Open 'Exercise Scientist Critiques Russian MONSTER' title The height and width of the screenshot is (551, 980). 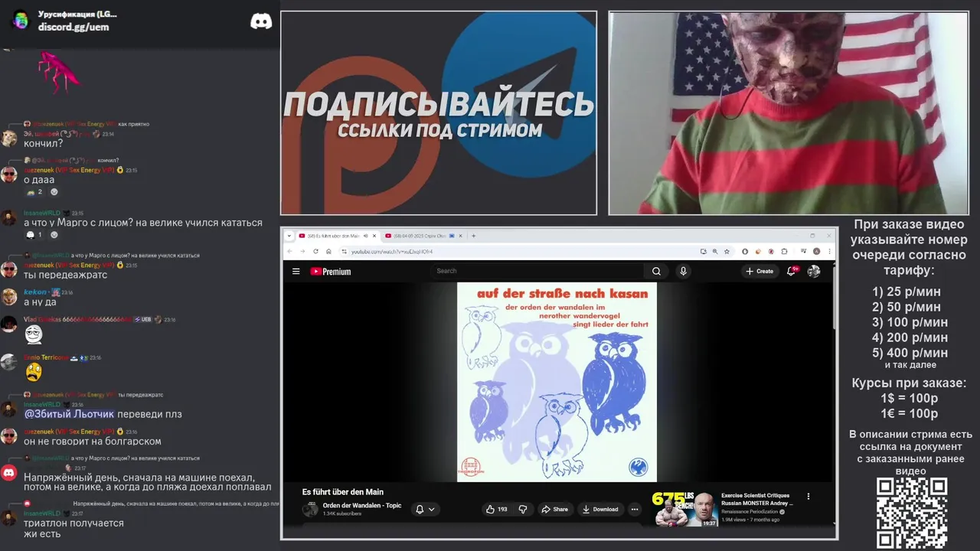pyautogui.click(x=757, y=500)
